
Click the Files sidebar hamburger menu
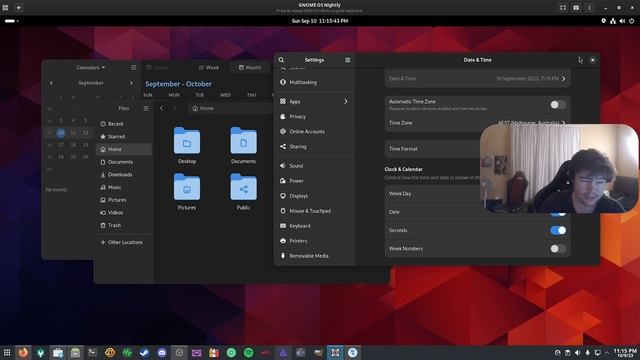146,109
